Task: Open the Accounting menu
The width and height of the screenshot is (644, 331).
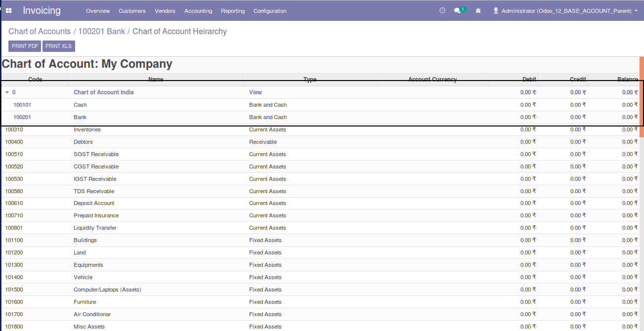Action: coord(198,10)
